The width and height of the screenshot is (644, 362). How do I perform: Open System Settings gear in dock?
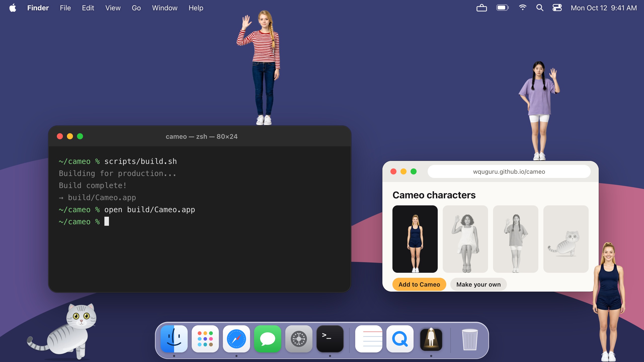click(x=299, y=339)
